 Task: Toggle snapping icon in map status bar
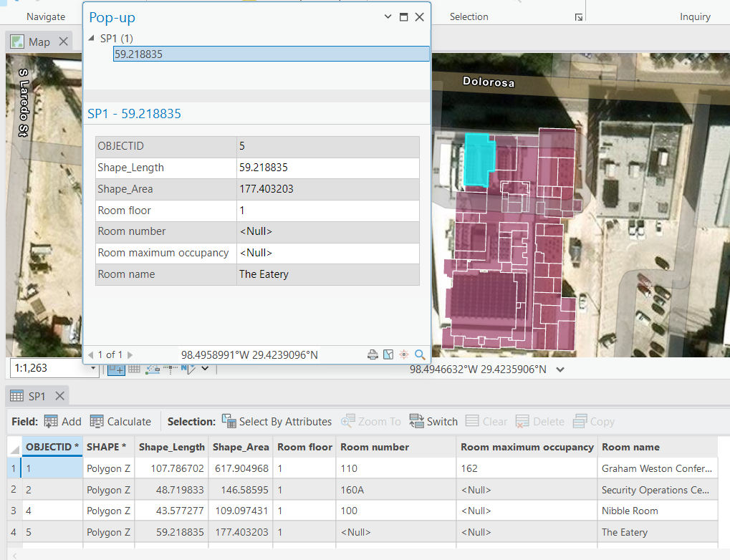153,369
